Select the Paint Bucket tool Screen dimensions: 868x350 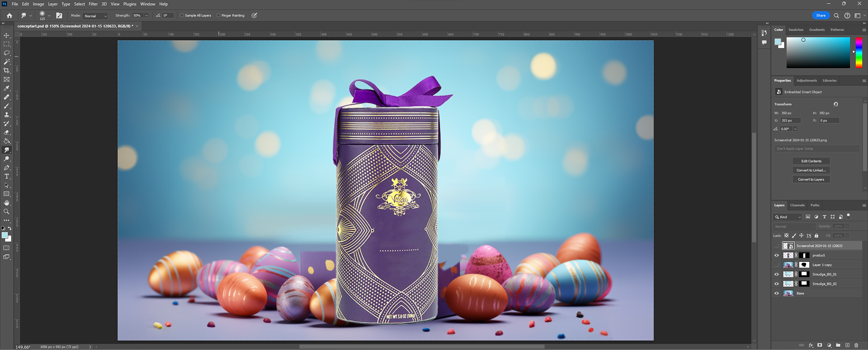[6, 141]
